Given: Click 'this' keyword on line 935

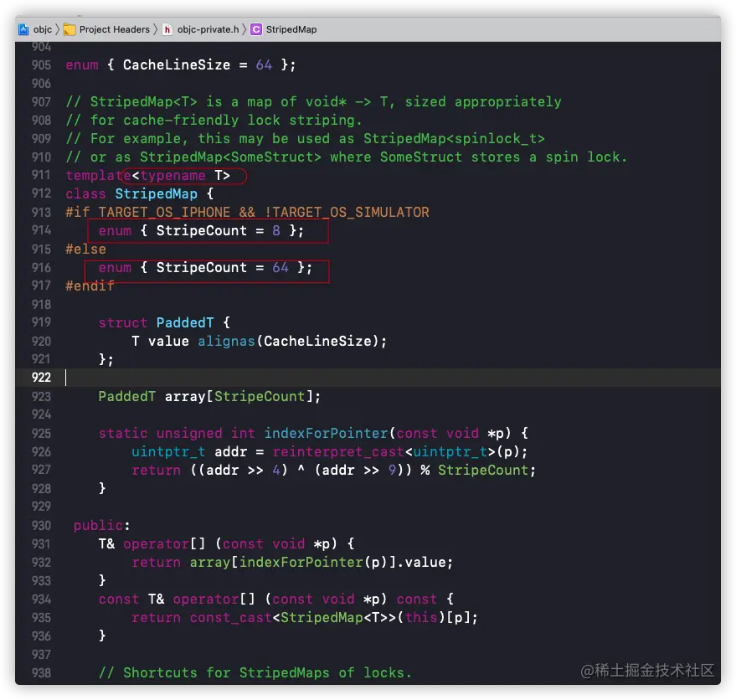Looking at the screenshot, I should pyautogui.click(x=421, y=618).
